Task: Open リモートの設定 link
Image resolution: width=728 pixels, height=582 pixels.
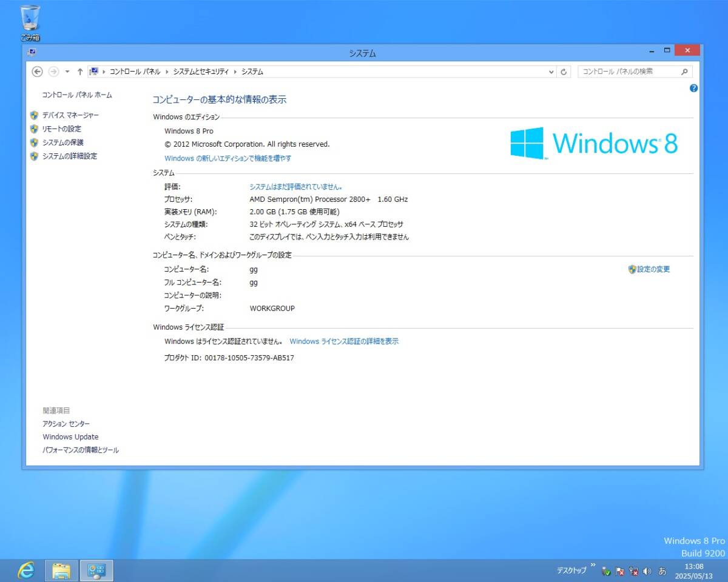Action: [x=61, y=129]
